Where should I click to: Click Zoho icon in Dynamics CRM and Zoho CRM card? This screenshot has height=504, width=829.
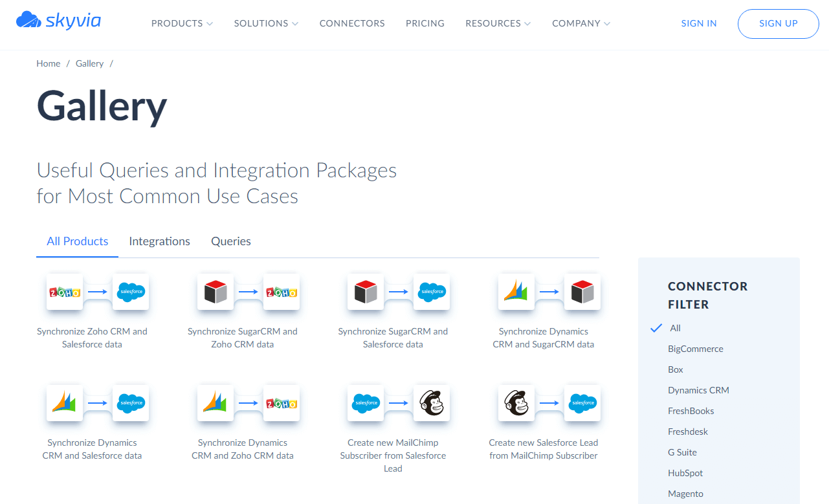282,403
